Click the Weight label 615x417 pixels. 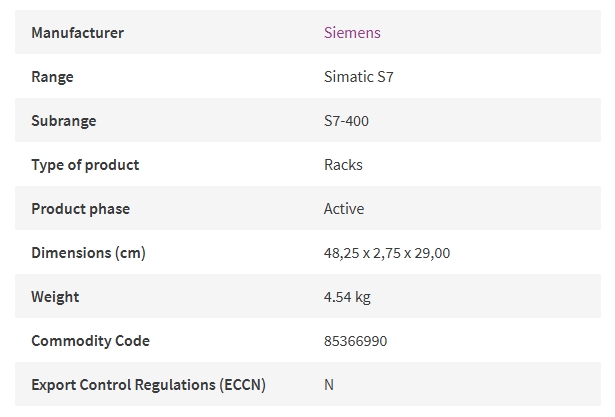pos(55,297)
